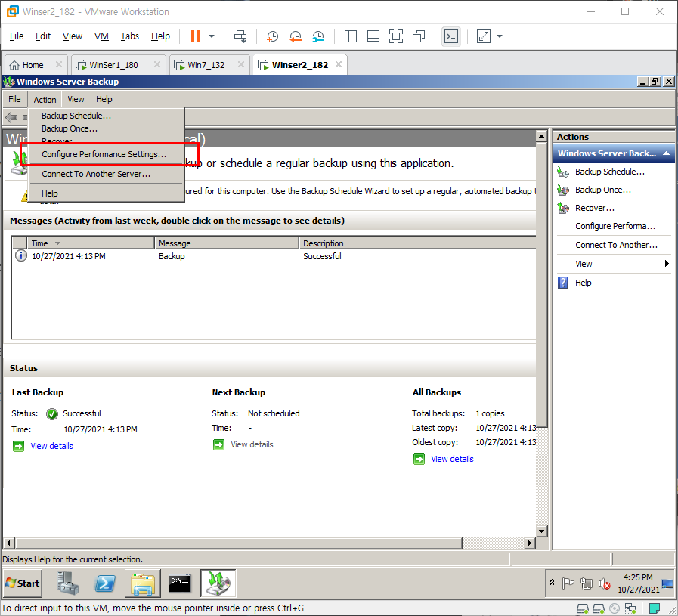678x616 pixels.
Task: Open Windows Server Backup View menu
Action: pos(76,99)
